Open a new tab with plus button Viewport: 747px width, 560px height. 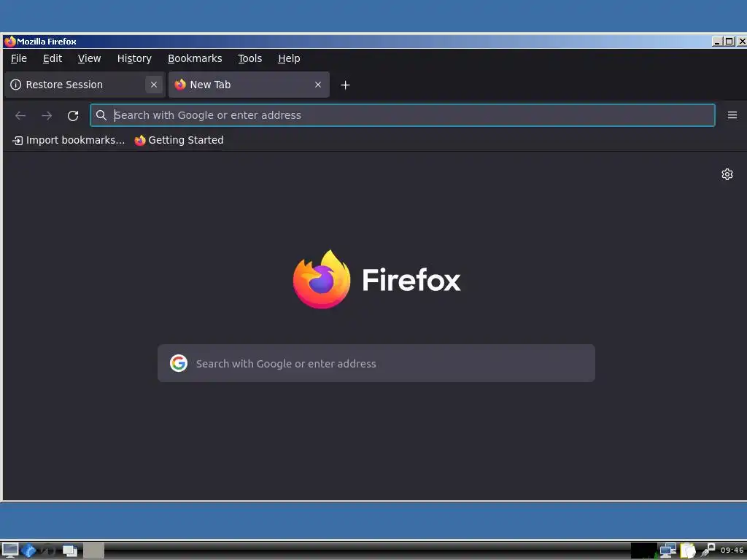click(x=345, y=85)
